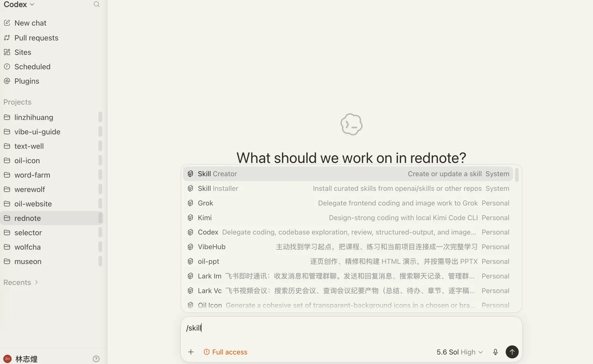Click the folder icon for linzhihuang
The height and width of the screenshot is (364, 593).
[x=7, y=117]
